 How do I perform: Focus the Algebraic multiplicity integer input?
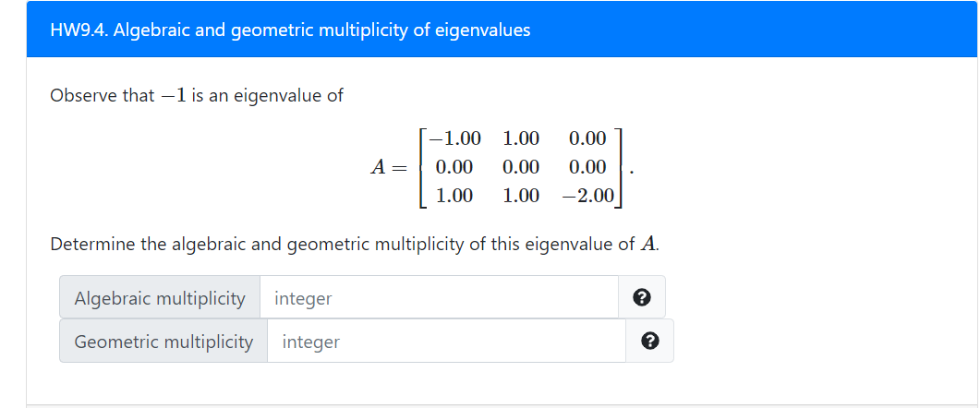[439, 298]
